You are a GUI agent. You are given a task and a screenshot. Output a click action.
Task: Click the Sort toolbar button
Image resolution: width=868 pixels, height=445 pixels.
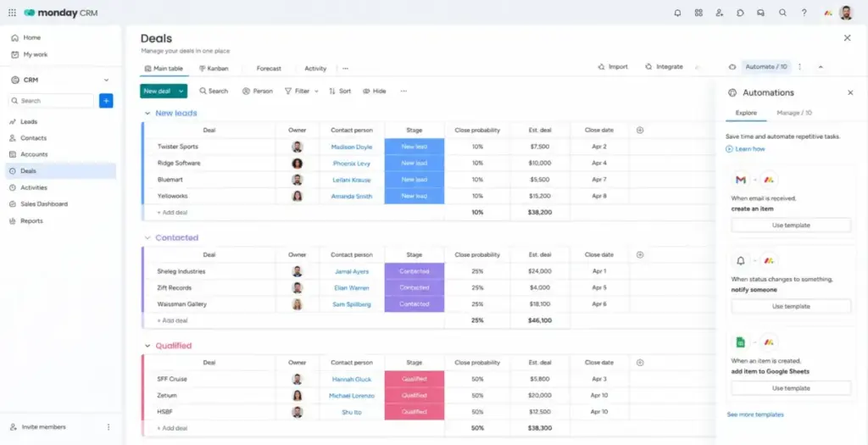tap(340, 91)
